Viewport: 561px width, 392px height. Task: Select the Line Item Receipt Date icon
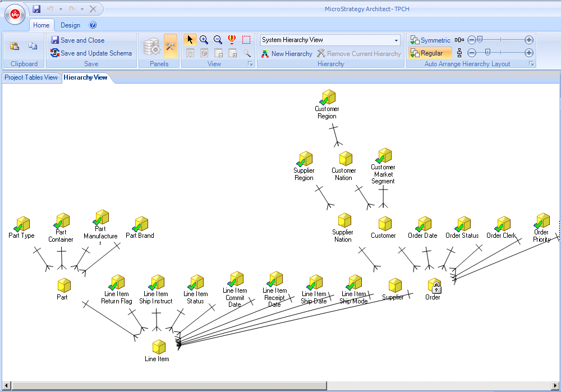tap(275, 279)
